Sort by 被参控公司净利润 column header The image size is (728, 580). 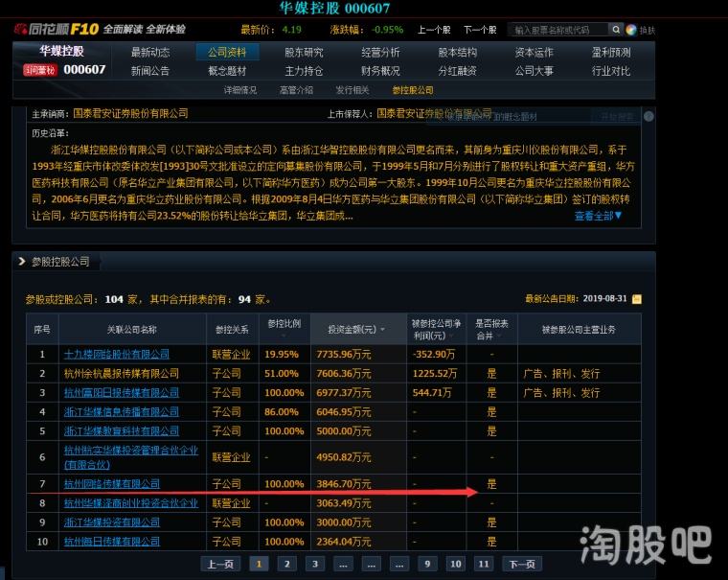[x=436, y=330]
